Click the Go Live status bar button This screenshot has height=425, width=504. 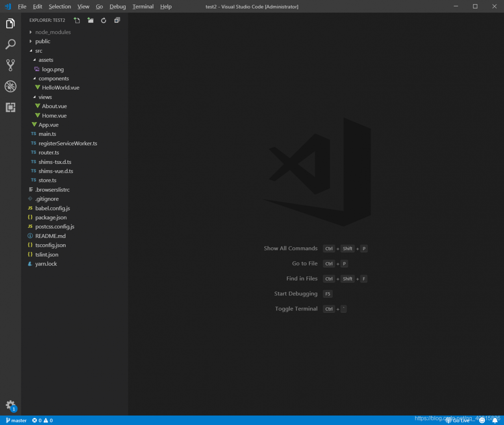pos(458,420)
